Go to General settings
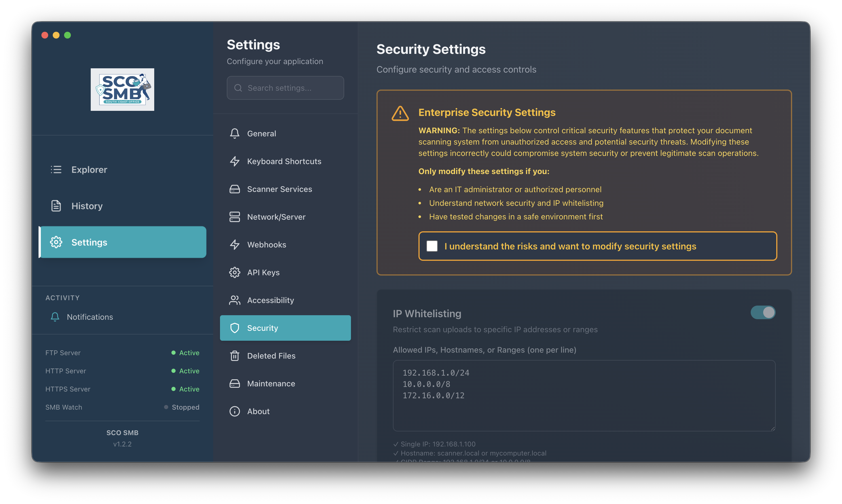842x504 pixels. (285, 134)
